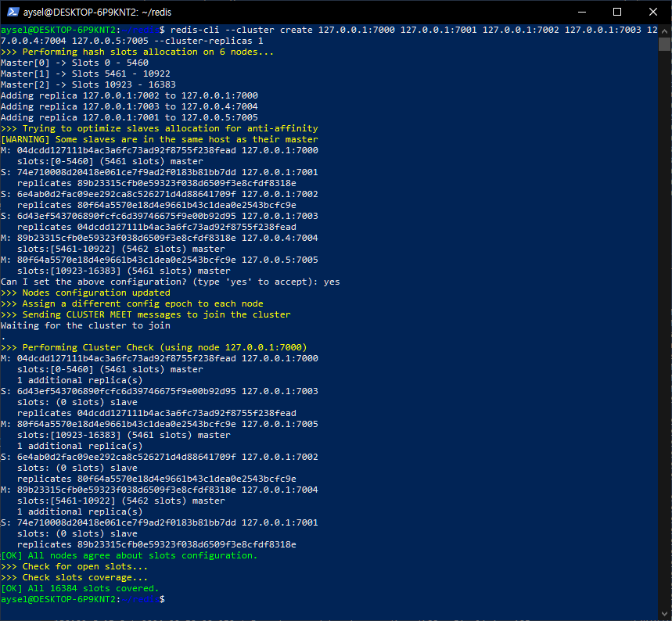Click the final empty shell prompt at the bottom
The width and height of the screenshot is (672, 621).
(83, 599)
